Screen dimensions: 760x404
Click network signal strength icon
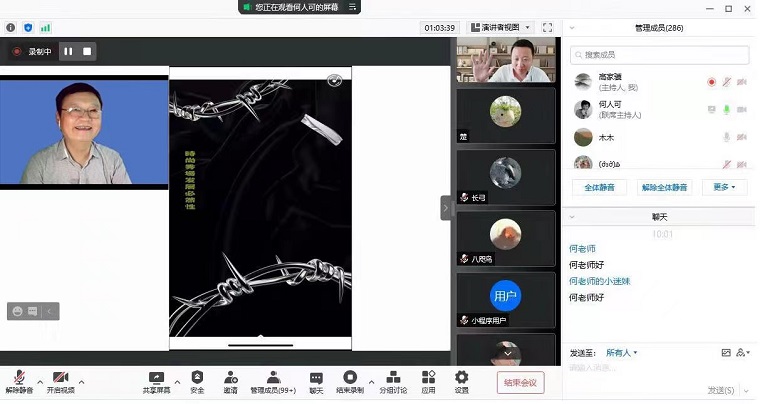pos(45,28)
